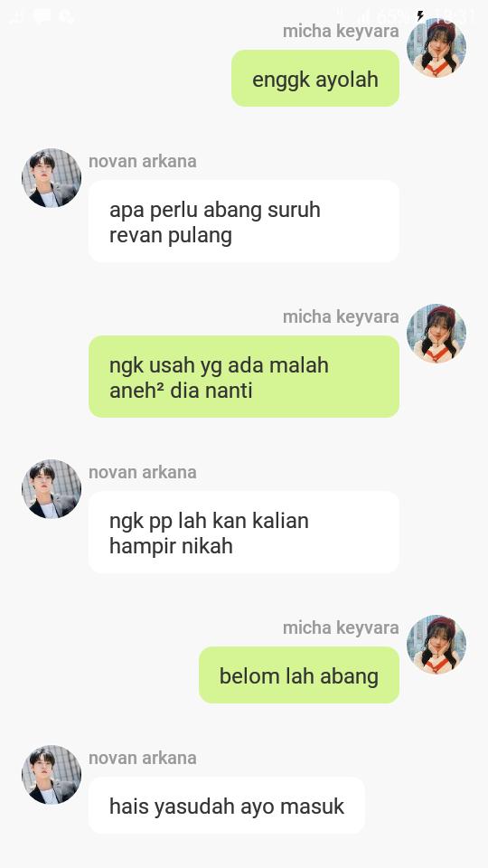Select the "hais yasudah ayo masuk" bubble
Image resolution: width=488 pixels, height=868 pixels.
tap(227, 806)
